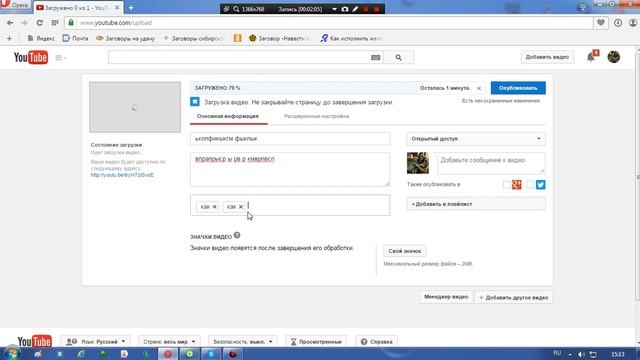
Task: Open the recorder toolbar dropdown arrow
Action: (334, 9)
